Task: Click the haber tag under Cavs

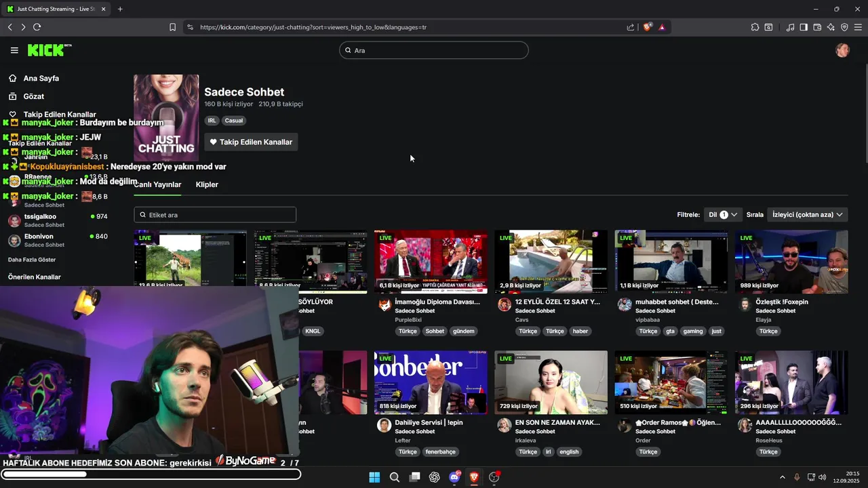Action: (580, 331)
